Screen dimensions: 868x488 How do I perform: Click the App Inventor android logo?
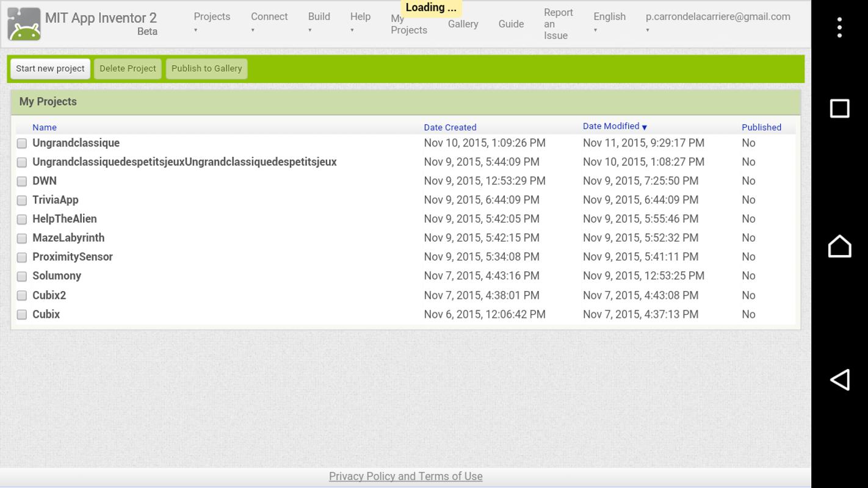(24, 24)
